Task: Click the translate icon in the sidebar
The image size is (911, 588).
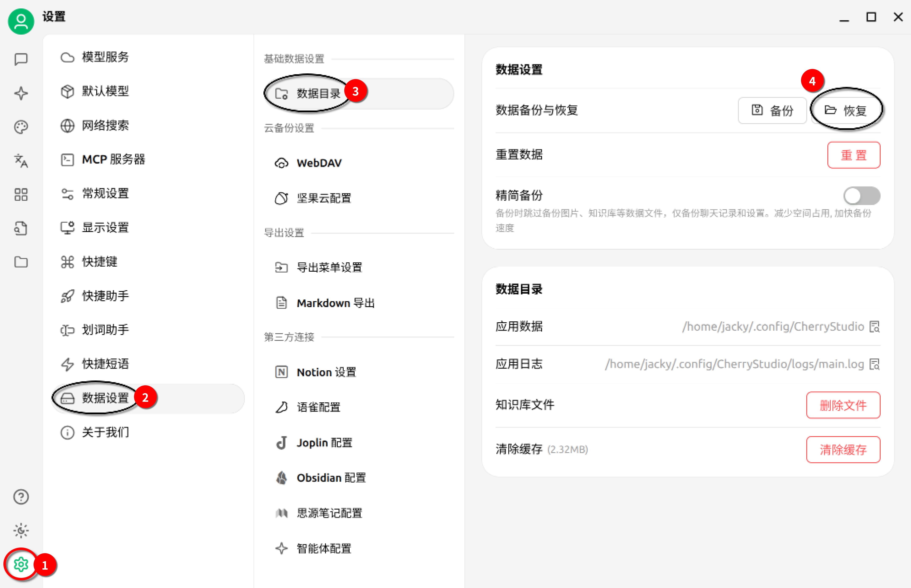Action: tap(21, 161)
